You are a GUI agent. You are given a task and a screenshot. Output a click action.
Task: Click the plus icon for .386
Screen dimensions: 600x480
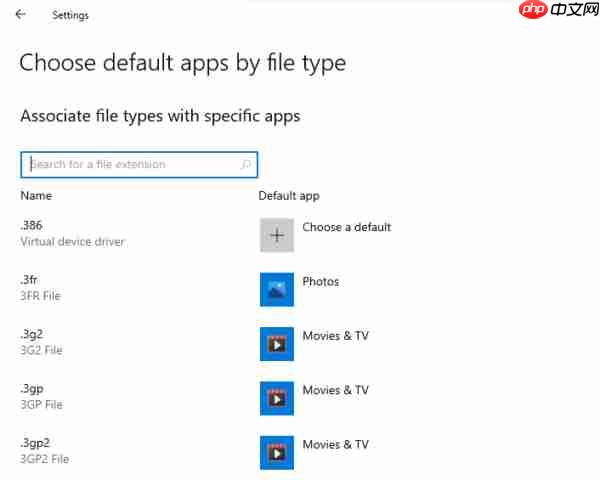(x=277, y=235)
